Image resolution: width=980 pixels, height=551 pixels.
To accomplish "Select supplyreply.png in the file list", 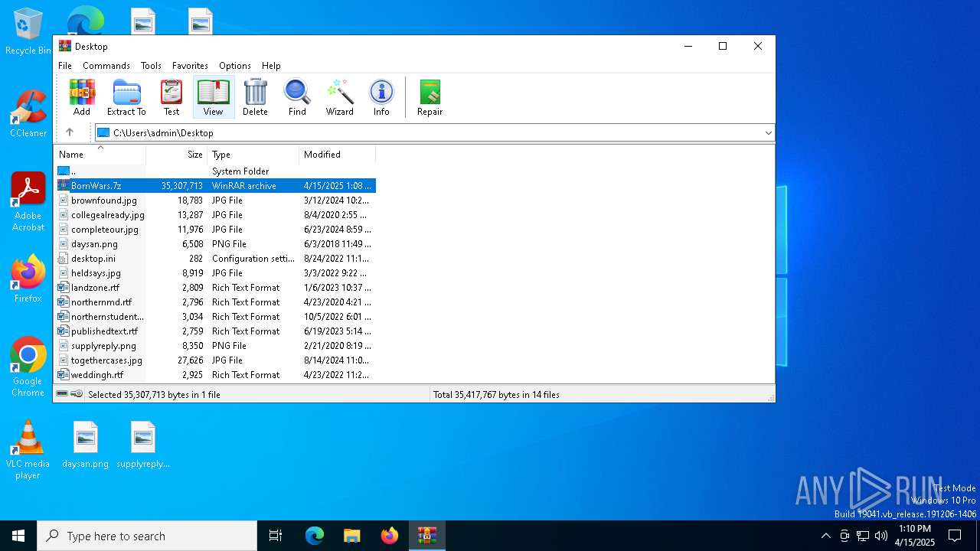I will pos(215,346).
